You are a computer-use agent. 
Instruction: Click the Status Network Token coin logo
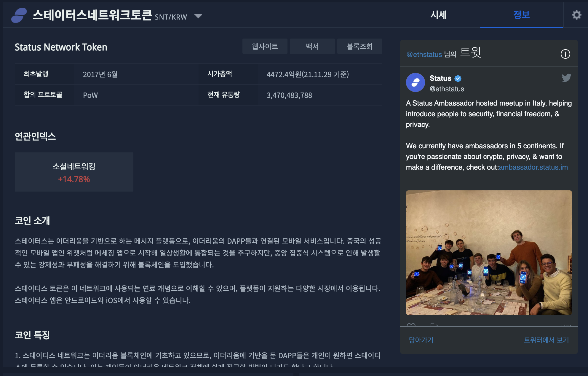(x=19, y=15)
